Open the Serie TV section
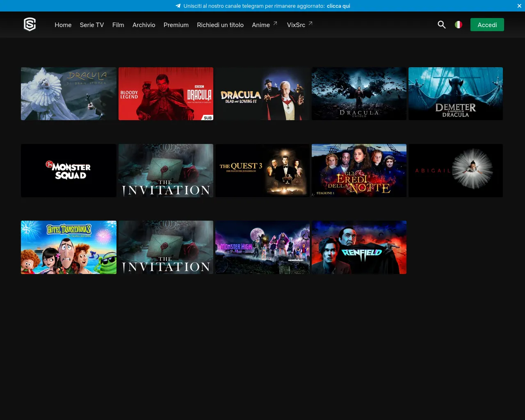 (x=92, y=25)
